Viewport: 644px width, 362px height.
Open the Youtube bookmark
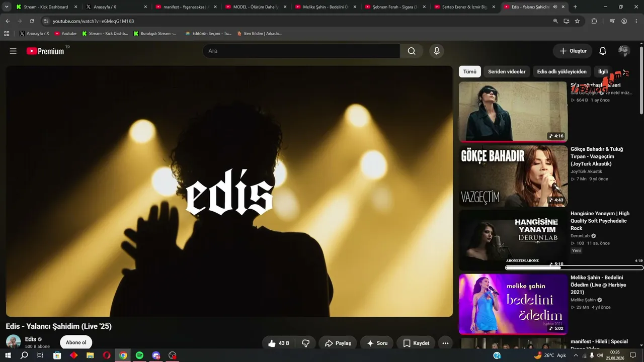point(65,34)
